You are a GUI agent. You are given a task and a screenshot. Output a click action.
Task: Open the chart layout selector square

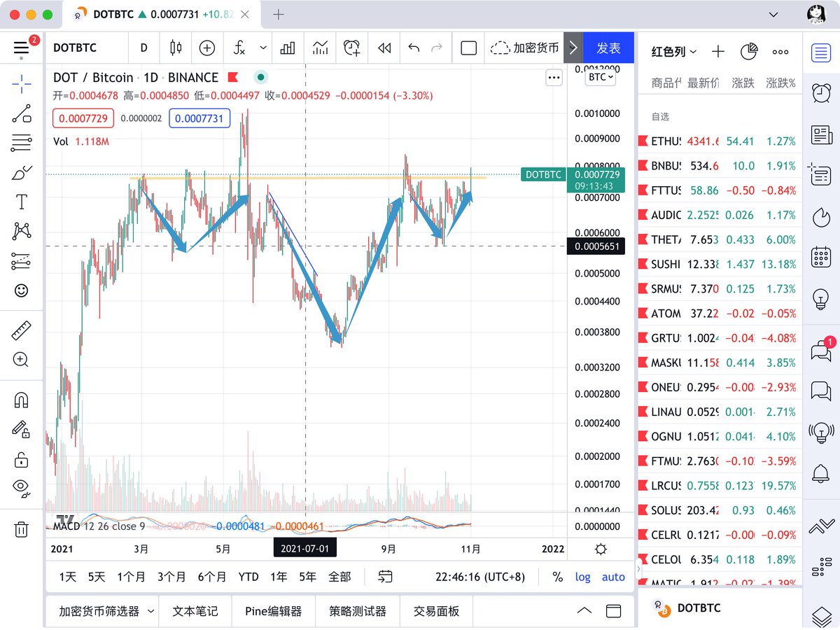point(469,48)
